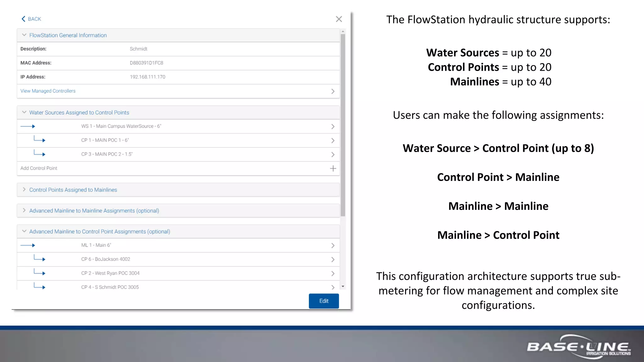Select the CP 4 S Schmidt POC 3005 row
Image resolution: width=644 pixels, height=362 pixels.
coord(110,287)
